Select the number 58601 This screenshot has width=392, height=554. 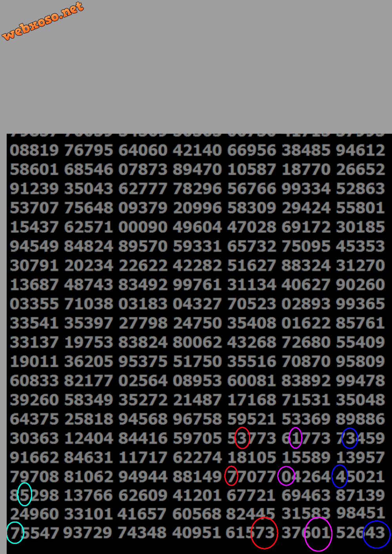pyautogui.click(x=34, y=169)
